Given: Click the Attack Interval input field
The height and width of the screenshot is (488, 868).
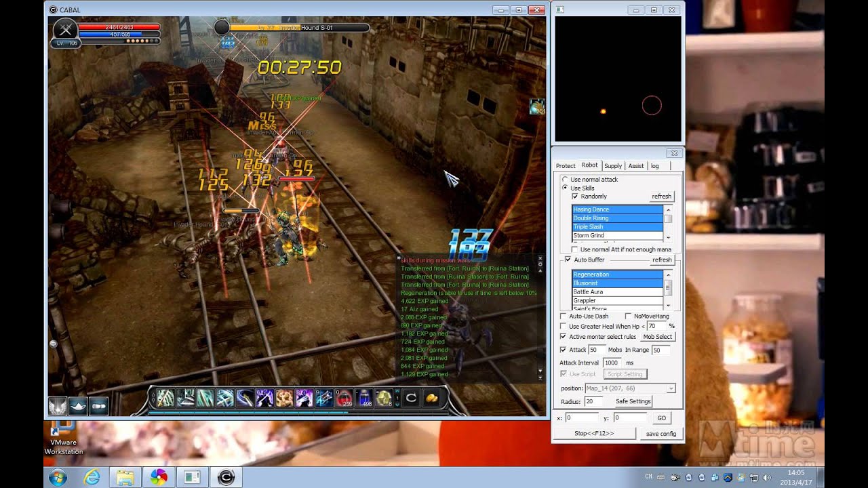Looking at the screenshot, I should click(611, 363).
